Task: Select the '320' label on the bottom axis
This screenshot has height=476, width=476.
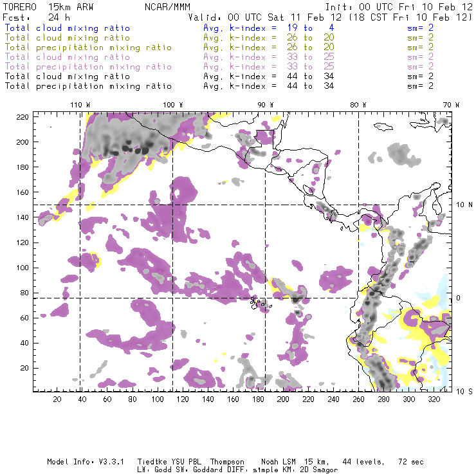Action: point(434,399)
